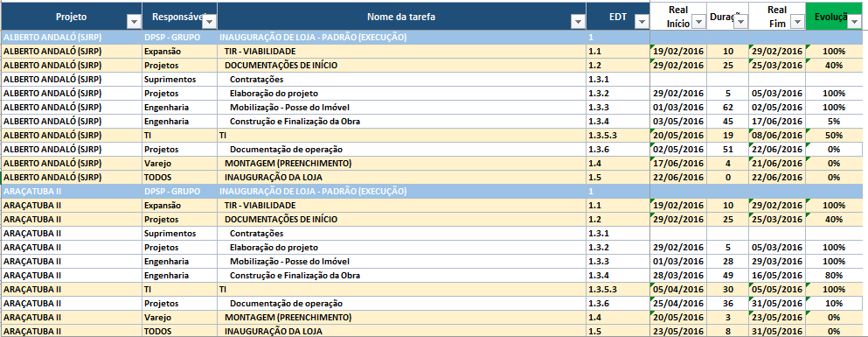Select the 17/06/2016 start date for MONTAGEM
The image size is (868, 337).
coord(678,164)
